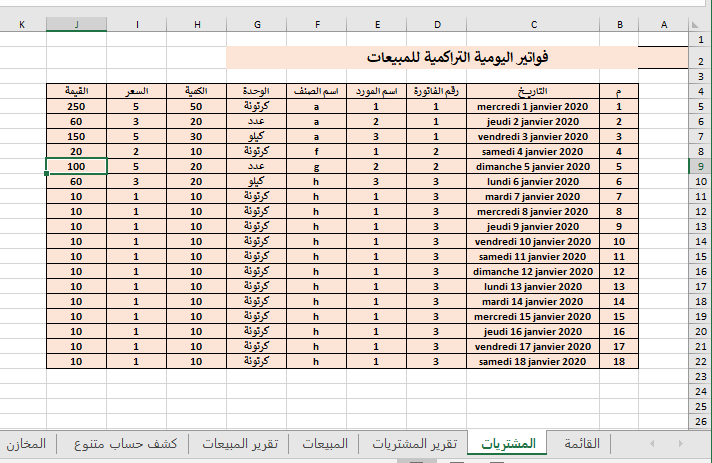The height and width of the screenshot is (463, 712).
Task: Select row 9 header
Action: pyautogui.click(x=700, y=166)
